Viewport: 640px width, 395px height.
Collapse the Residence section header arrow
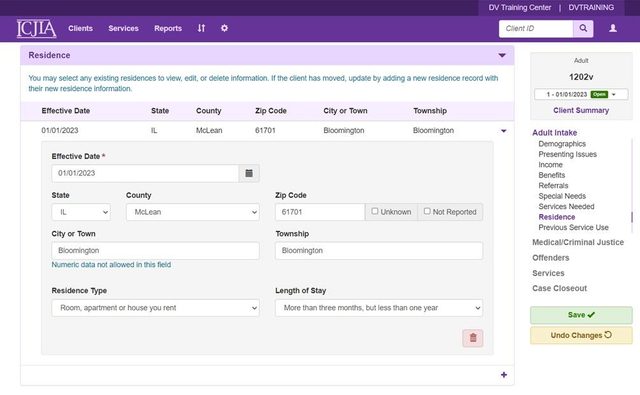click(x=502, y=55)
